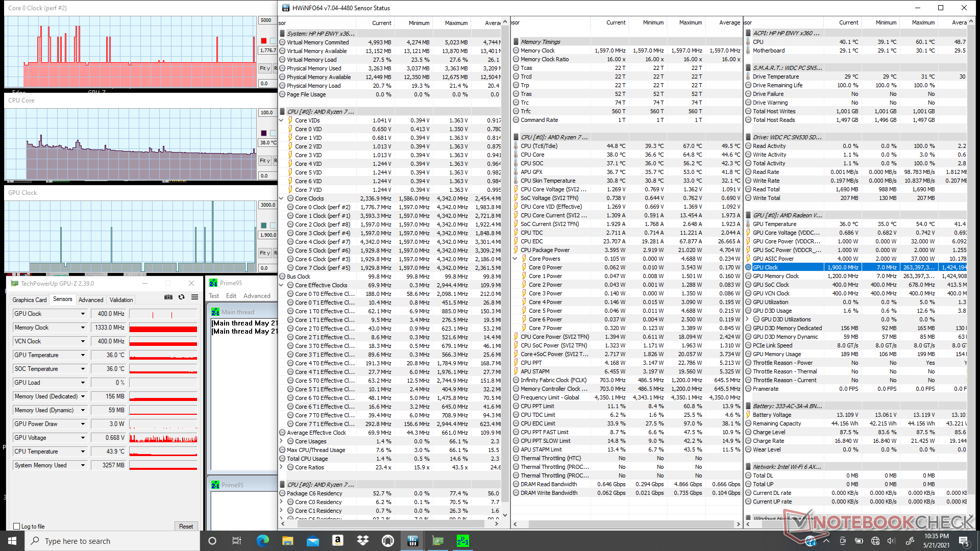Click the Reset button in GPU-Z
Image resolution: width=980 pixels, height=551 pixels.
[x=186, y=527]
